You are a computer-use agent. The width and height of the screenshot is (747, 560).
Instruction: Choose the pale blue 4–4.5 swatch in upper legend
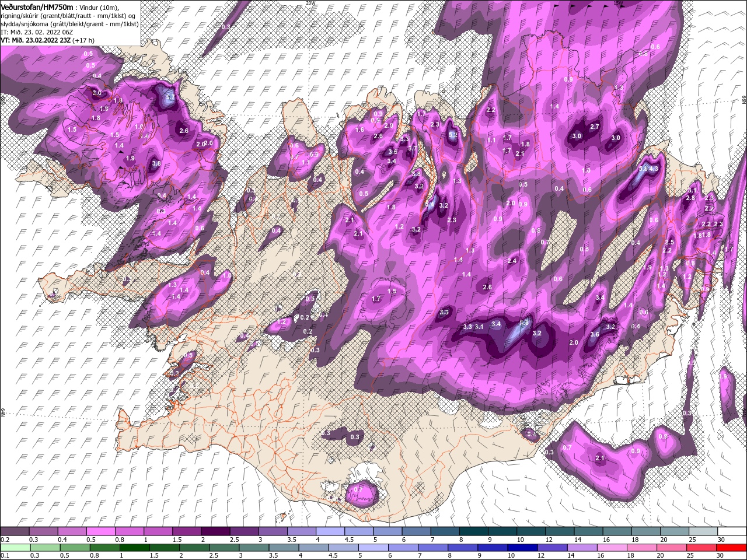coord(329,531)
